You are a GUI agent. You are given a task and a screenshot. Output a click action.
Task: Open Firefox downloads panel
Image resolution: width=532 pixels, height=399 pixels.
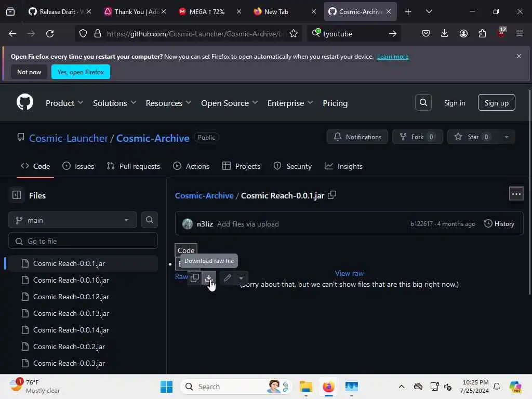pos(444,34)
